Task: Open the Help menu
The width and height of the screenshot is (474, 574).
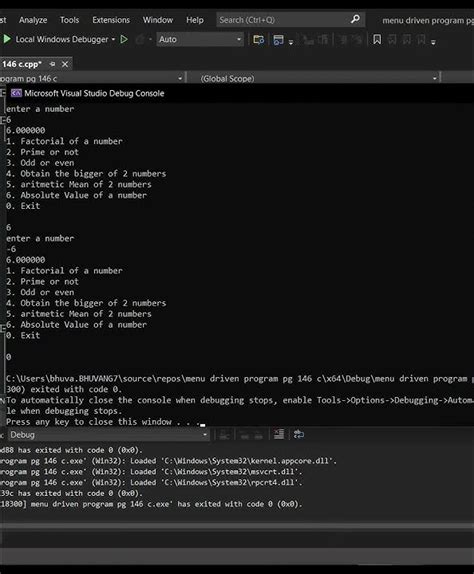Action: (195, 20)
